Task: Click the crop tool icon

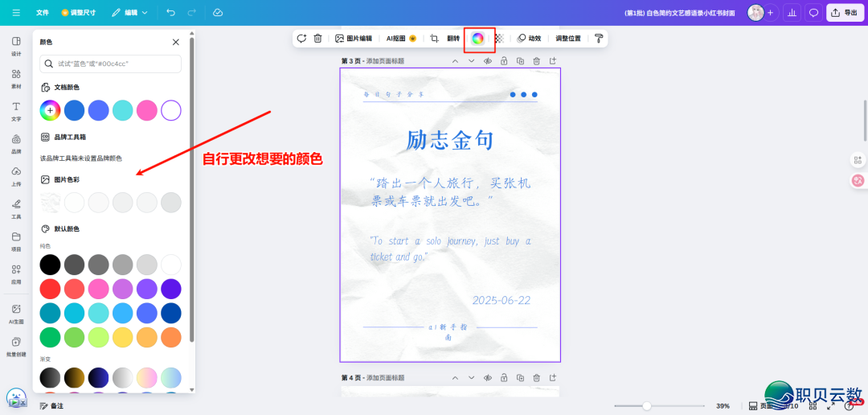Action: click(x=434, y=38)
